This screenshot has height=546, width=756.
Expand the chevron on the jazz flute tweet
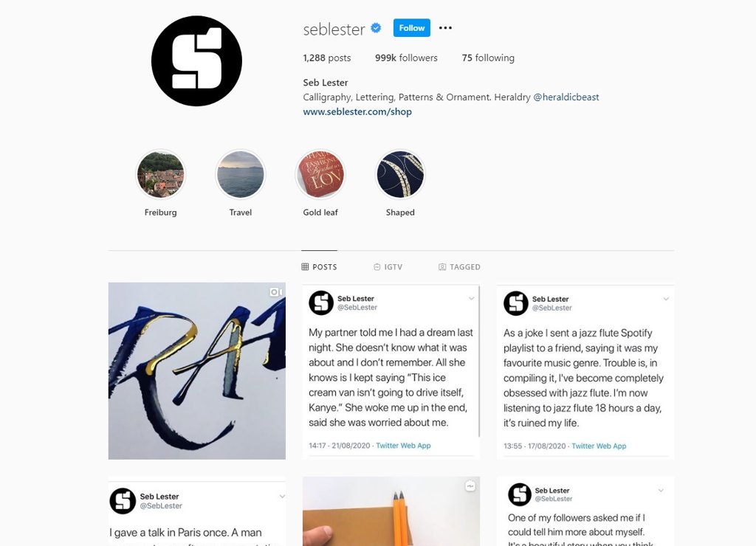[666, 299]
